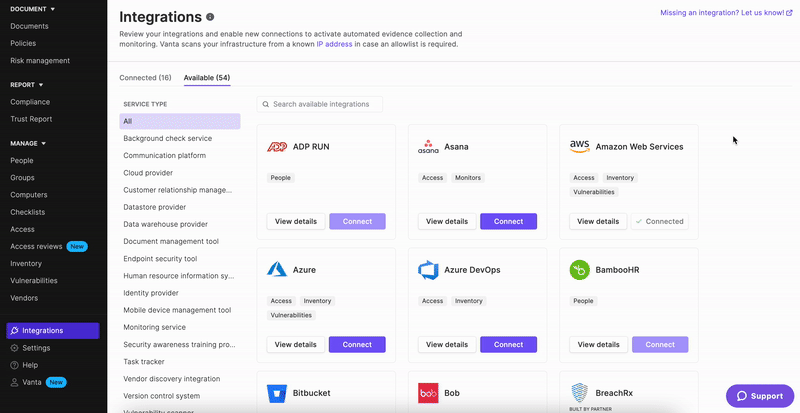The image size is (800, 413).
Task: View details for Azure DevOps
Action: click(x=447, y=345)
